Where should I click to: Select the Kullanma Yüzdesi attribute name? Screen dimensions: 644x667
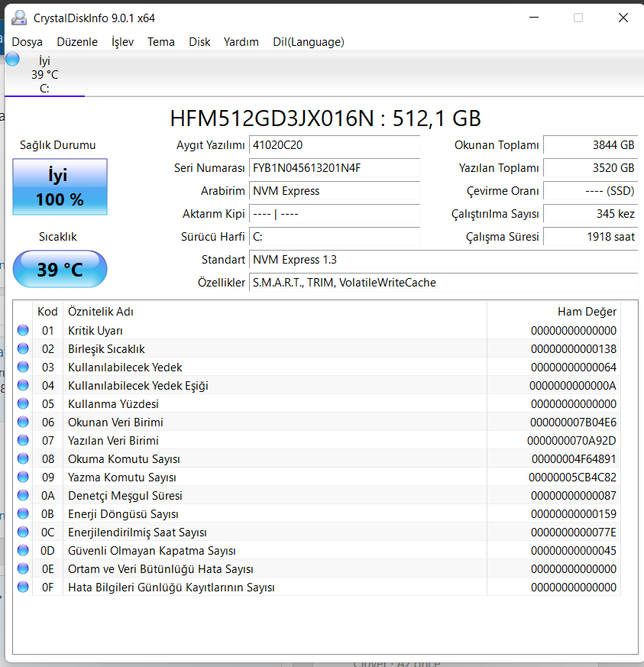(x=113, y=403)
